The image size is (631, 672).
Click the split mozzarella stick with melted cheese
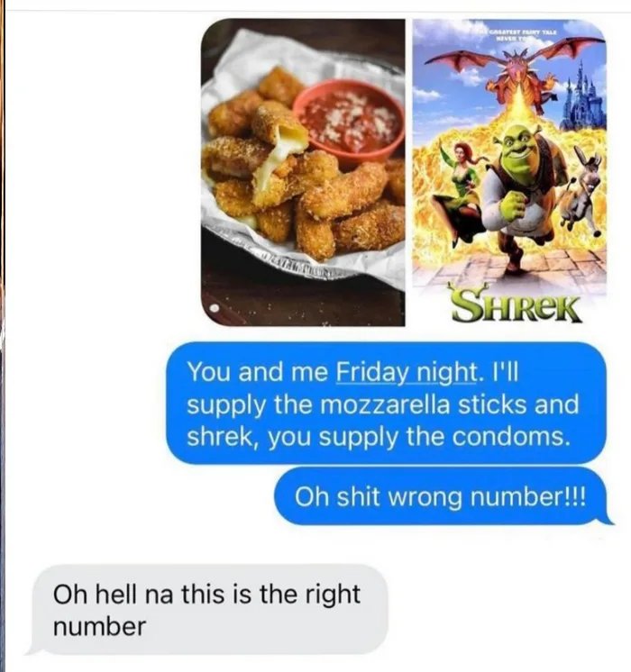pyautogui.click(x=277, y=152)
